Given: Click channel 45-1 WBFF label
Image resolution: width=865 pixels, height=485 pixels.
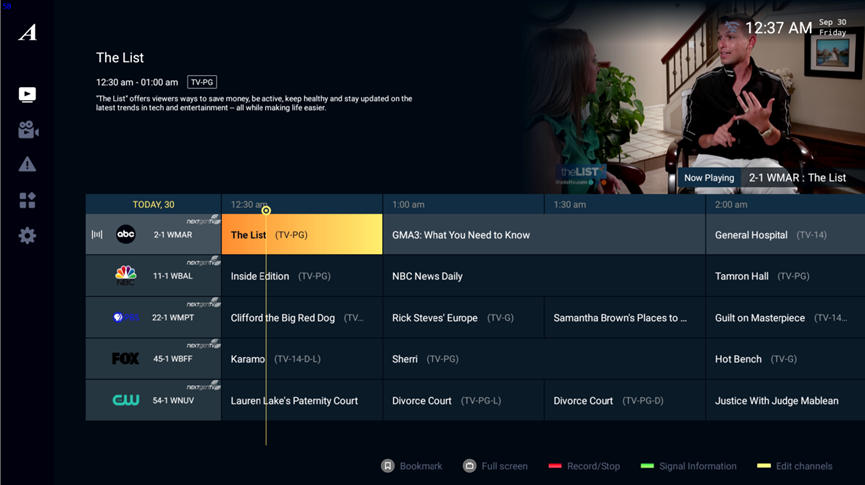Looking at the screenshot, I should (x=173, y=359).
